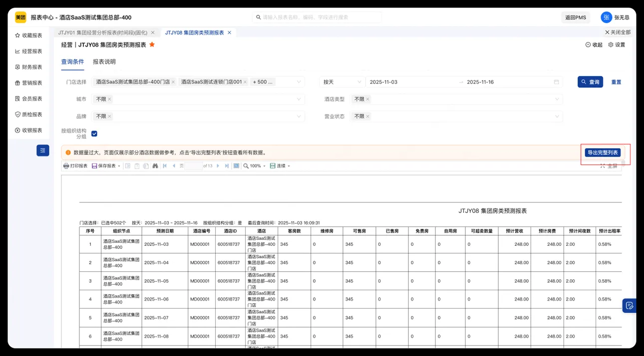Image resolution: width=644 pixels, height=356 pixels.
Task: Open the feedback icon at right screen edge
Action: [x=630, y=306]
